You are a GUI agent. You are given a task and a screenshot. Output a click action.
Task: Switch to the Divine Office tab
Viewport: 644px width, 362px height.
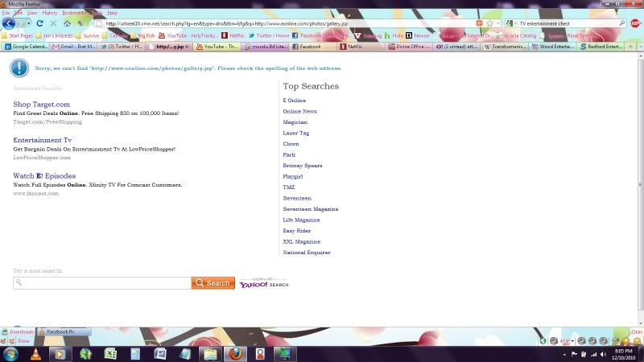[410, 47]
